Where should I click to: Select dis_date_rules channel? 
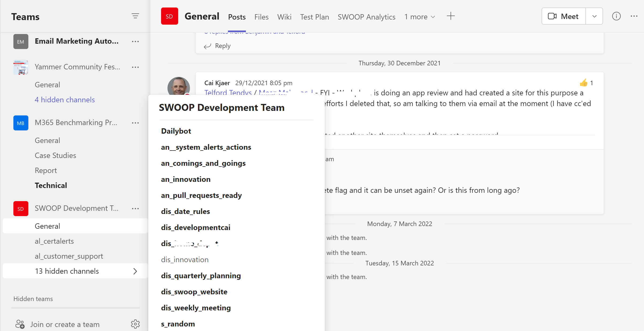pos(185,211)
